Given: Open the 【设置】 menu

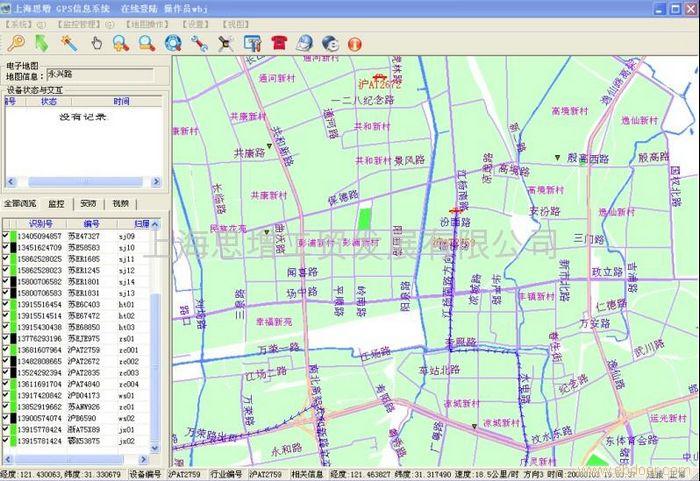Looking at the screenshot, I should pyautogui.click(x=196, y=24).
